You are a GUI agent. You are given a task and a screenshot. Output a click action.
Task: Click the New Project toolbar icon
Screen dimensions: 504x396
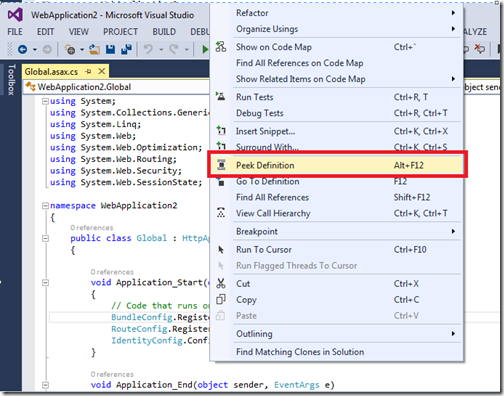coord(70,50)
